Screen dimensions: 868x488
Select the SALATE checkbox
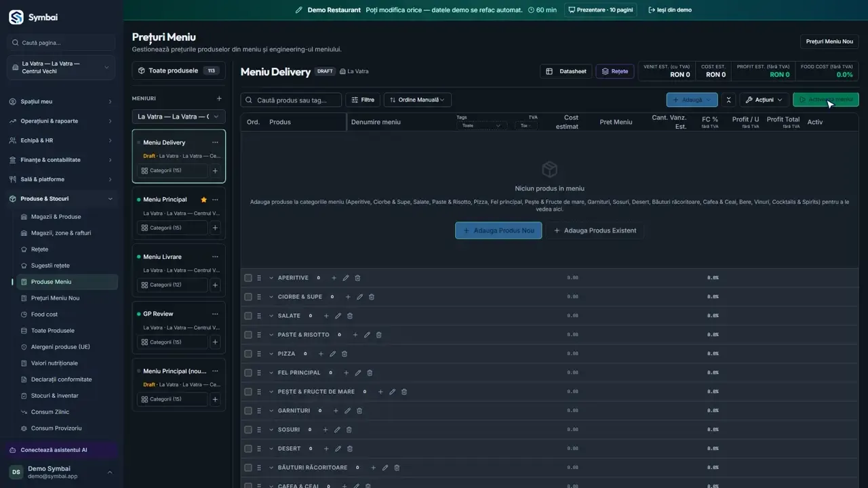point(248,316)
